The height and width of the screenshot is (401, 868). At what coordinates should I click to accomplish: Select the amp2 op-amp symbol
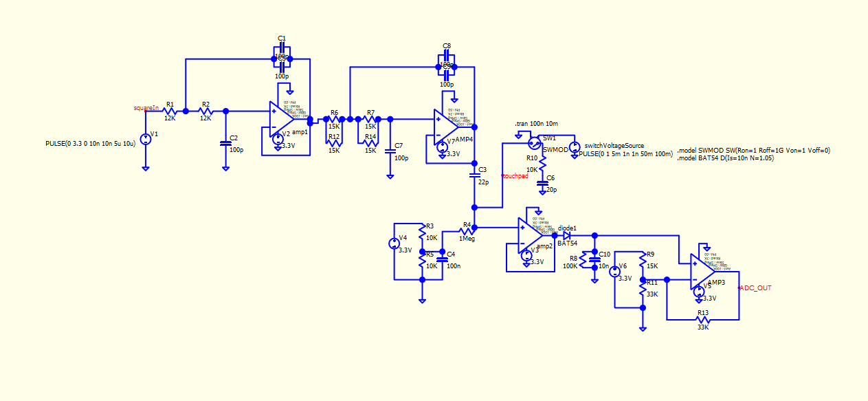(x=531, y=236)
